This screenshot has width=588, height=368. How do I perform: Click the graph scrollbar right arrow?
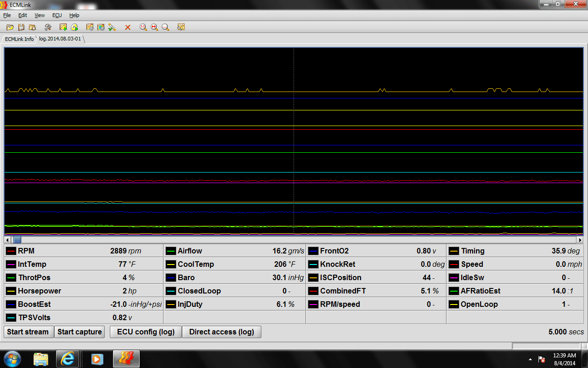coord(580,240)
